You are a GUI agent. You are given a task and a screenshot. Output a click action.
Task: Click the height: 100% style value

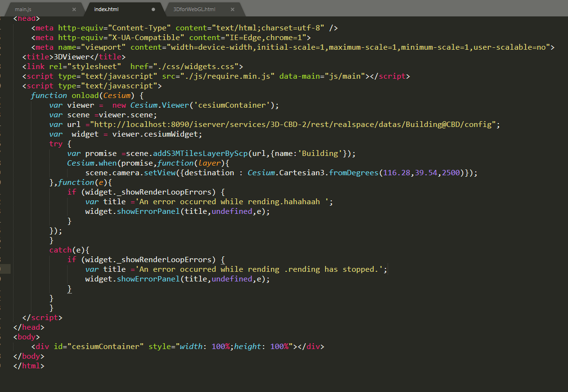[x=261, y=347]
